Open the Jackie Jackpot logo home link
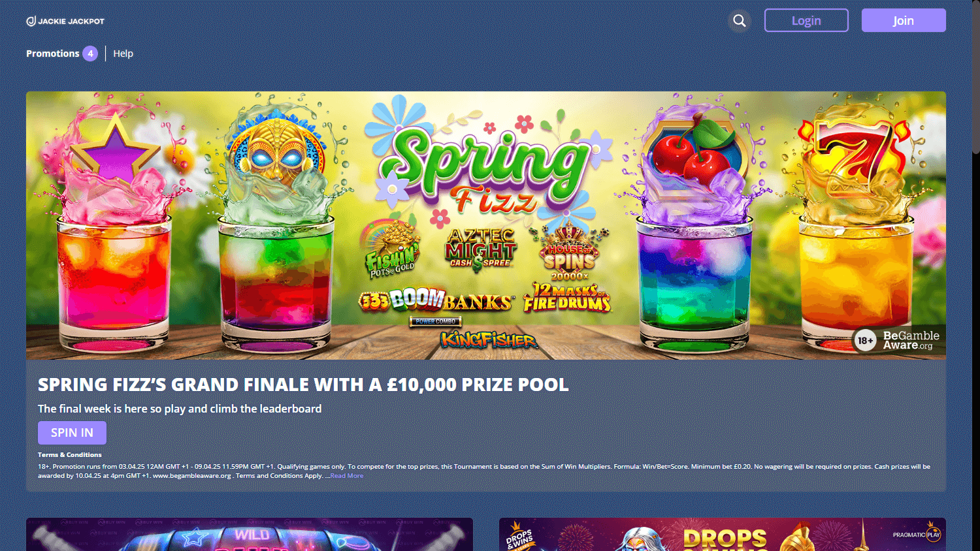The image size is (980, 551). 65,21
